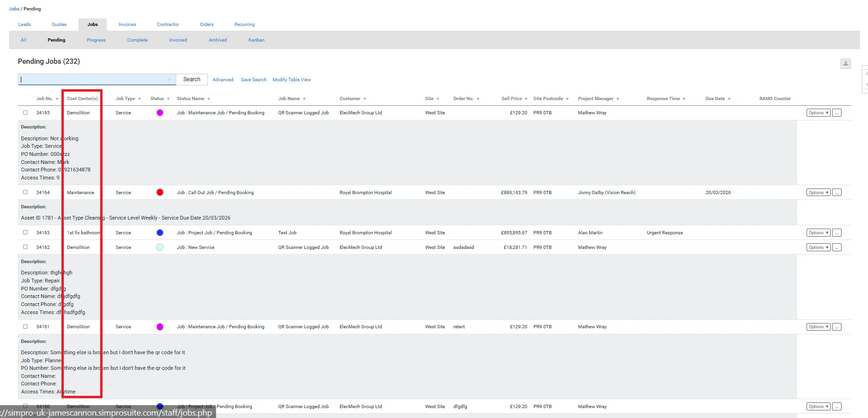This screenshot has width=868, height=418.
Task: Click due date 20/03/2026
Action: [718, 193]
